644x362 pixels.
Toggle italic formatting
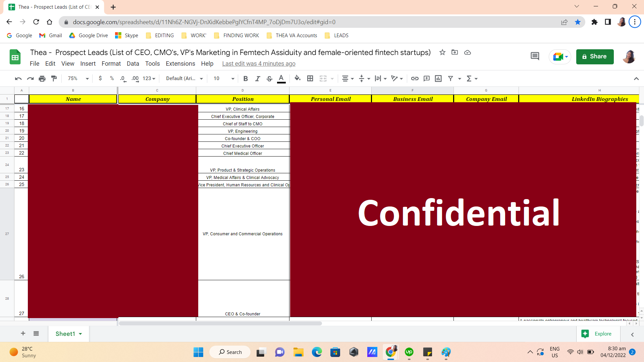[257, 78]
